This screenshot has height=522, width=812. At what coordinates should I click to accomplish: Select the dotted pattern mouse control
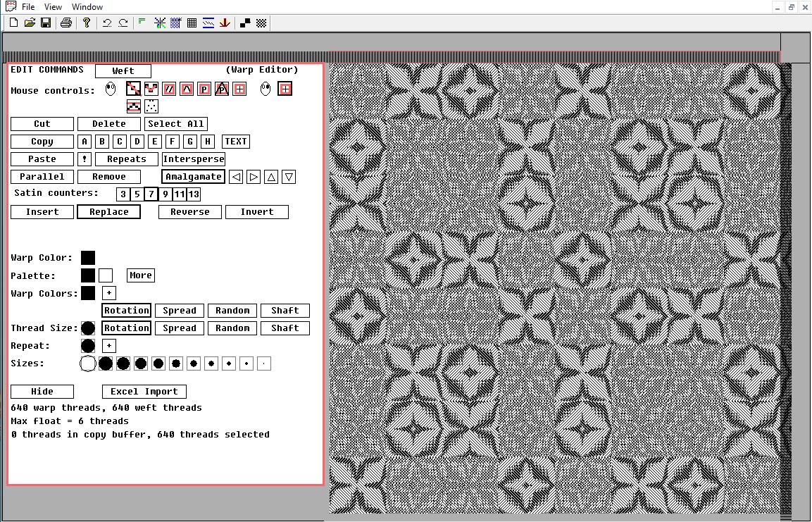coord(151,106)
